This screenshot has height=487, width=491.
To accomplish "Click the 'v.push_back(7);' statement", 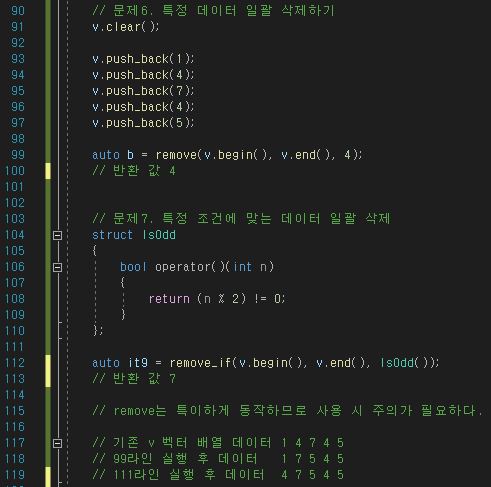I will [x=143, y=91].
